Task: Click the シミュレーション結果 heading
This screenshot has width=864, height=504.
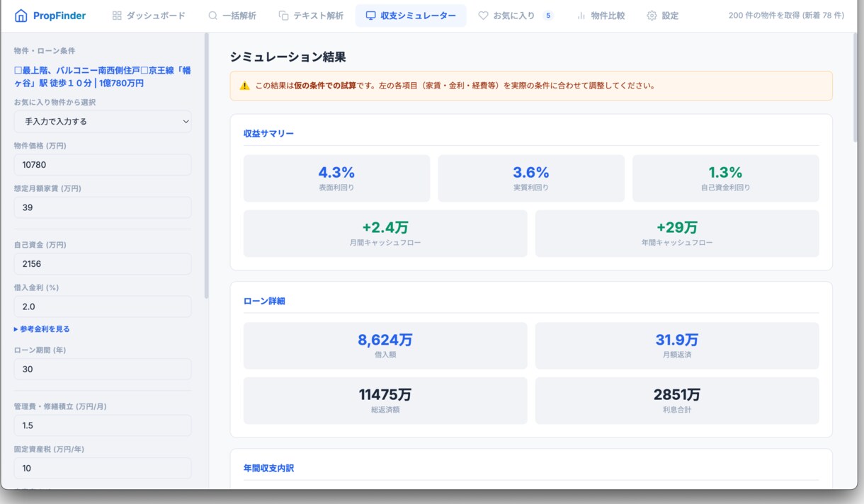Action: coord(288,57)
